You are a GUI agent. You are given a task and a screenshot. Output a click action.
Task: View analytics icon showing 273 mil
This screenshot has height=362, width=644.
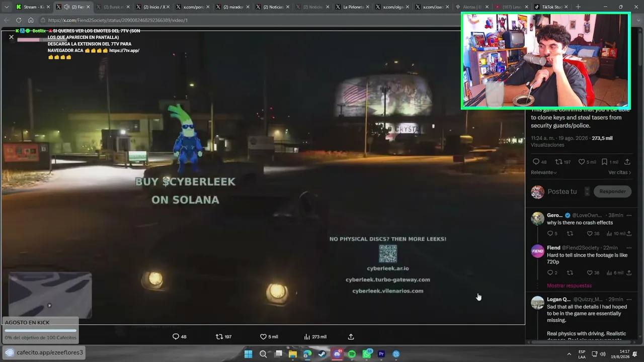[307, 337]
